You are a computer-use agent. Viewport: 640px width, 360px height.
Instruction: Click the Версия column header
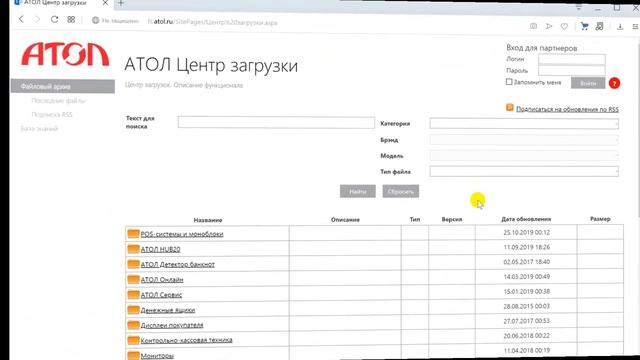click(x=452, y=219)
